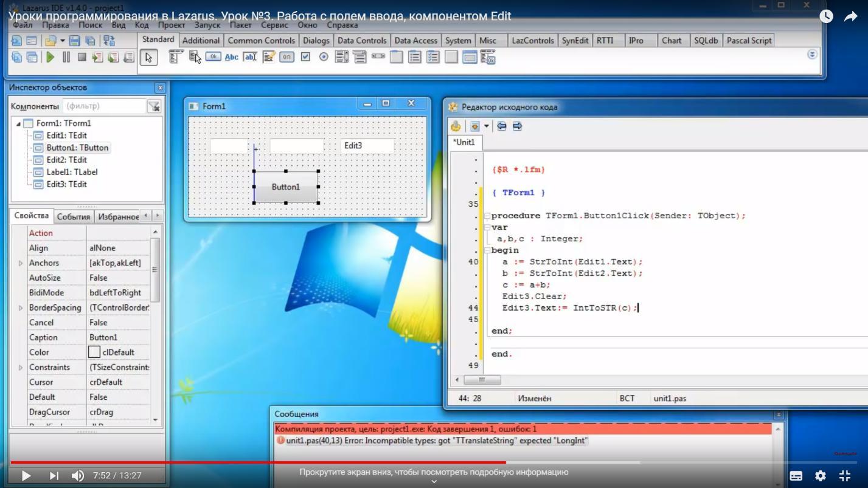Click the Open folder icon in toolbar
The image size is (868, 488).
[50, 41]
